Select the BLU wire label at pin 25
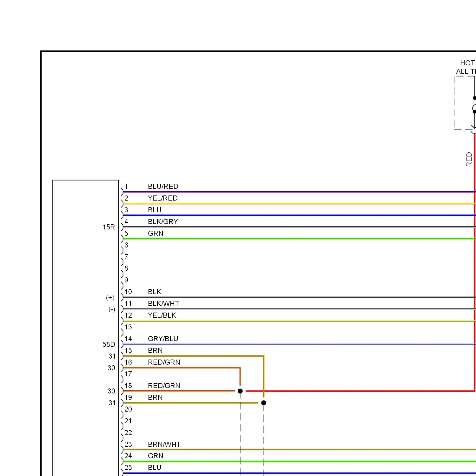Viewport: 476px width, 476px height. [x=155, y=467]
